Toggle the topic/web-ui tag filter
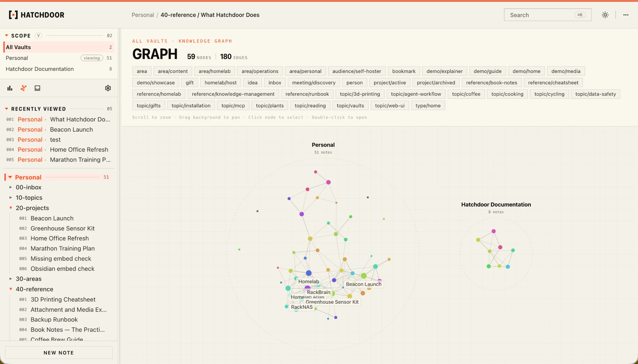This screenshot has height=364, width=638. [x=389, y=106]
